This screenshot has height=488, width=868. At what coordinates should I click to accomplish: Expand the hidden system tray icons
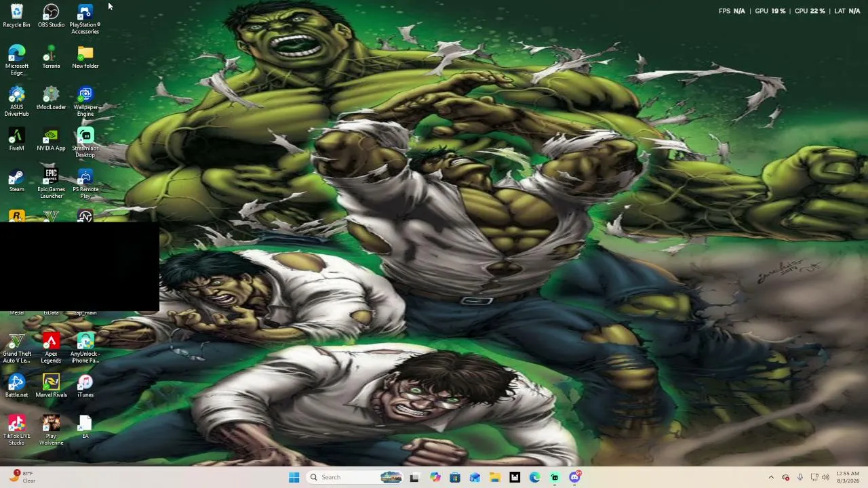771,477
